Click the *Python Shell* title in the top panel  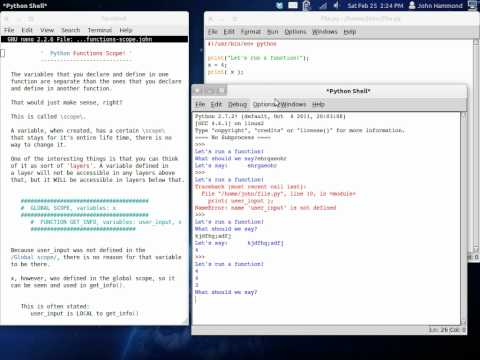coord(25,6)
